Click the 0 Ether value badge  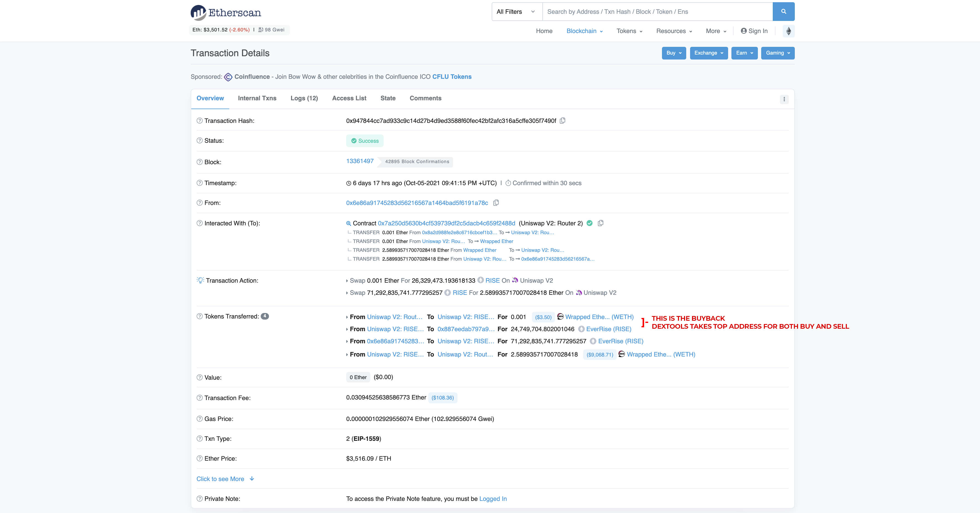(x=358, y=377)
